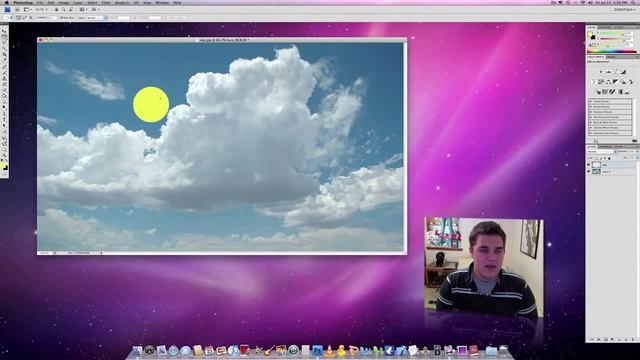Click the Feather input field
This screenshot has width=640, height=360.
point(53,18)
